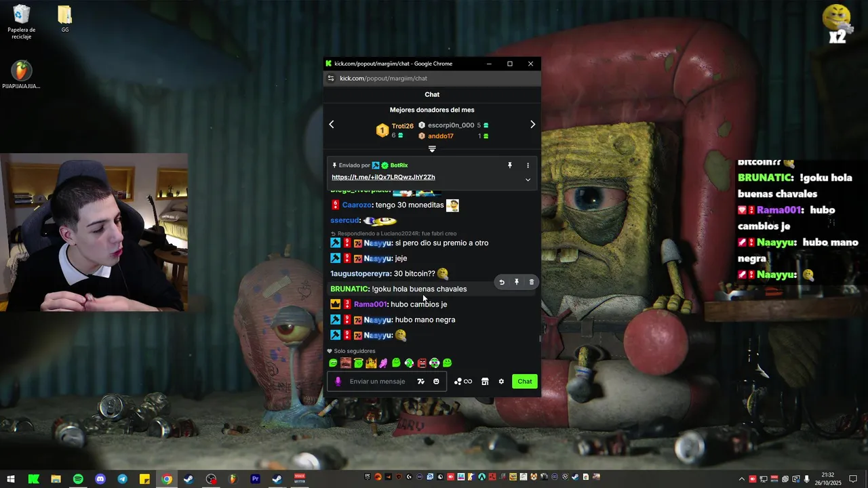868x488 pixels.
Task: Select the purple high-heel quick emote
Action: click(x=383, y=363)
